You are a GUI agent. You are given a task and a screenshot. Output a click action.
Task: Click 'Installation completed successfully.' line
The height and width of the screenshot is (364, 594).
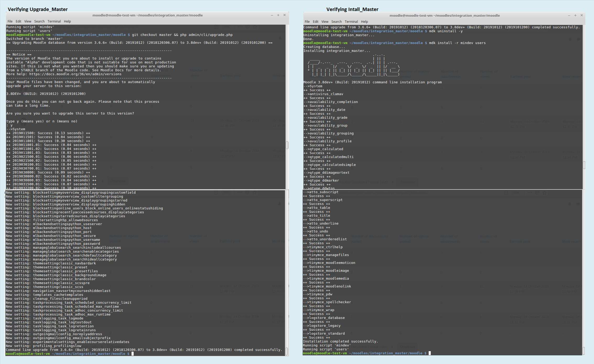click(341, 341)
